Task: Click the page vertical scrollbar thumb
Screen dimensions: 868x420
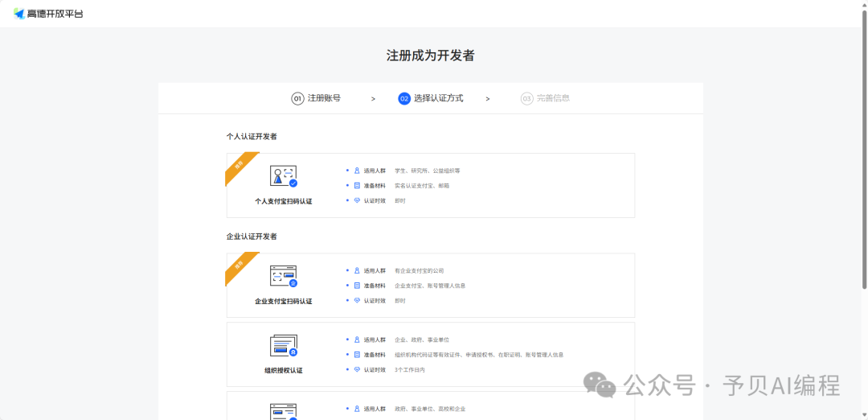Action: 865,149
